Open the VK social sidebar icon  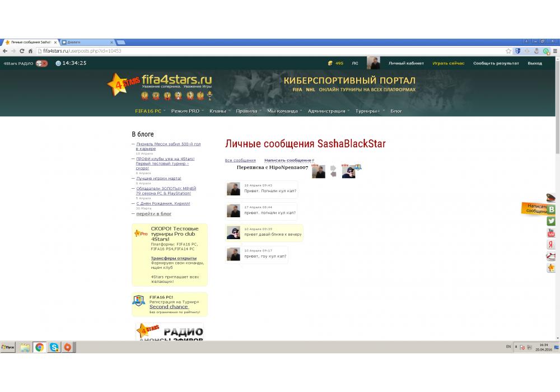tap(551, 209)
